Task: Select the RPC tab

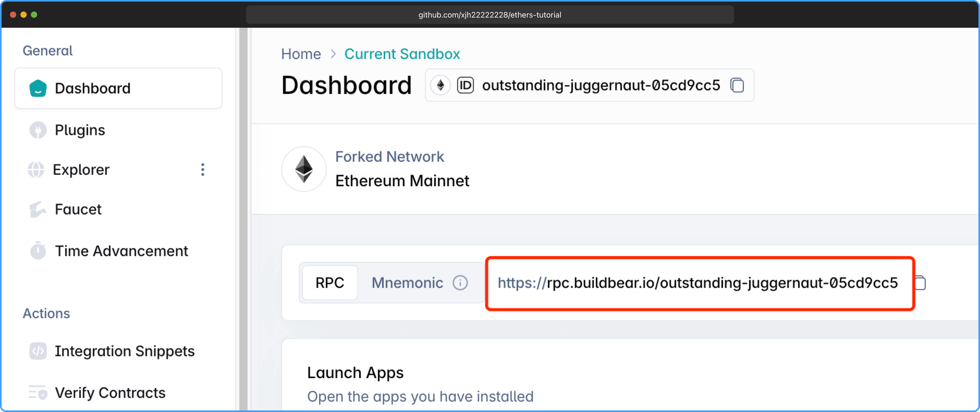Action: (330, 283)
